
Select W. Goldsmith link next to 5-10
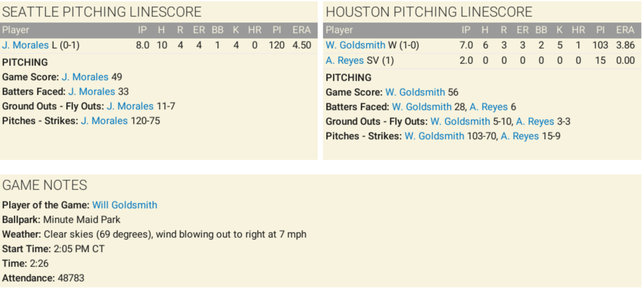click(x=460, y=121)
